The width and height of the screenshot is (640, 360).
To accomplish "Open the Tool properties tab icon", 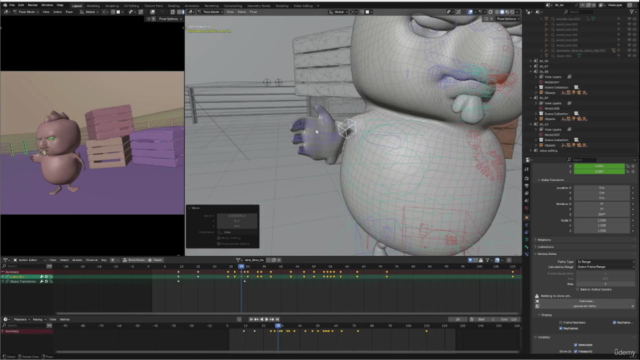I will click(x=527, y=169).
